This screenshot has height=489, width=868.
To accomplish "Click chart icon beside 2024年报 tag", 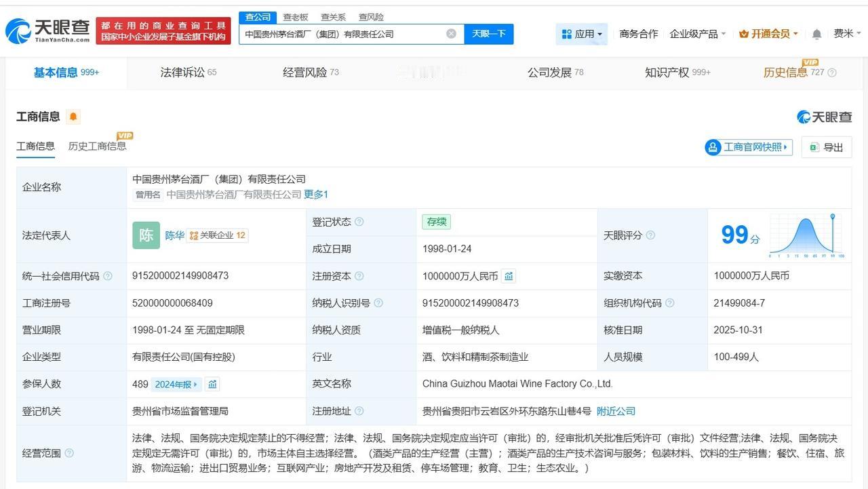I will coord(212,385).
